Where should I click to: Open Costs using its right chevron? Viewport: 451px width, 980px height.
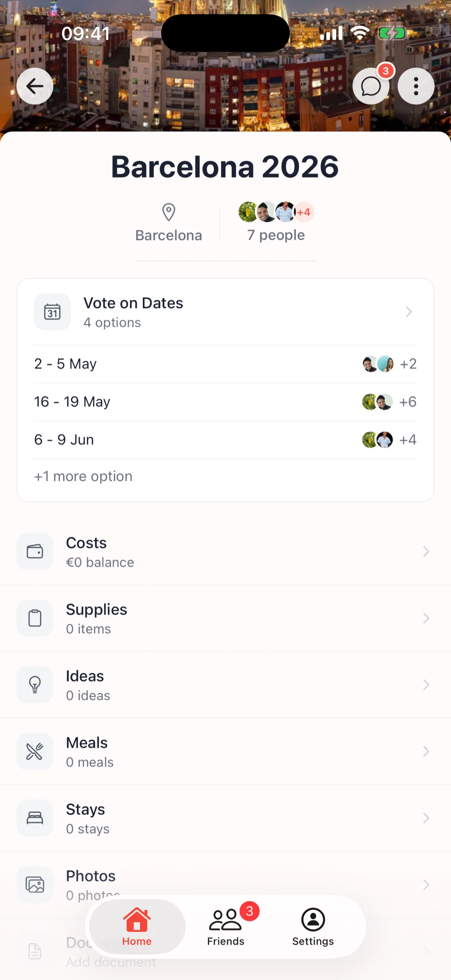[x=426, y=551]
